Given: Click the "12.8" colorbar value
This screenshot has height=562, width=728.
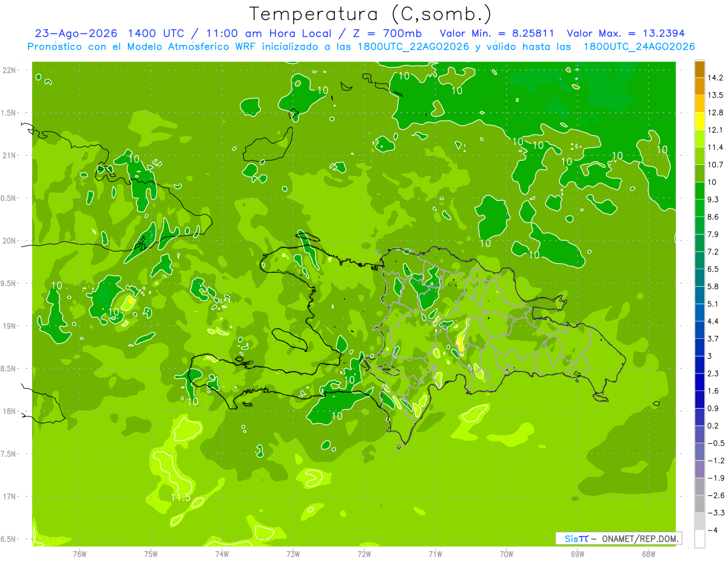Looking at the screenshot, I should tap(715, 113).
